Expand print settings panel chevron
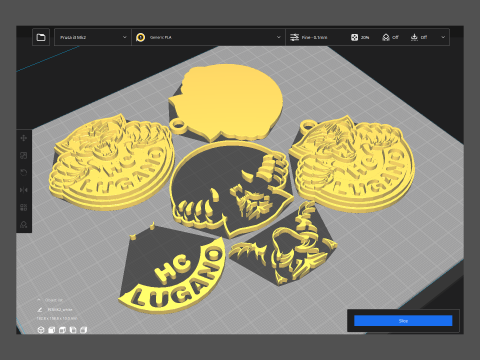480x360 pixels. 443,37
